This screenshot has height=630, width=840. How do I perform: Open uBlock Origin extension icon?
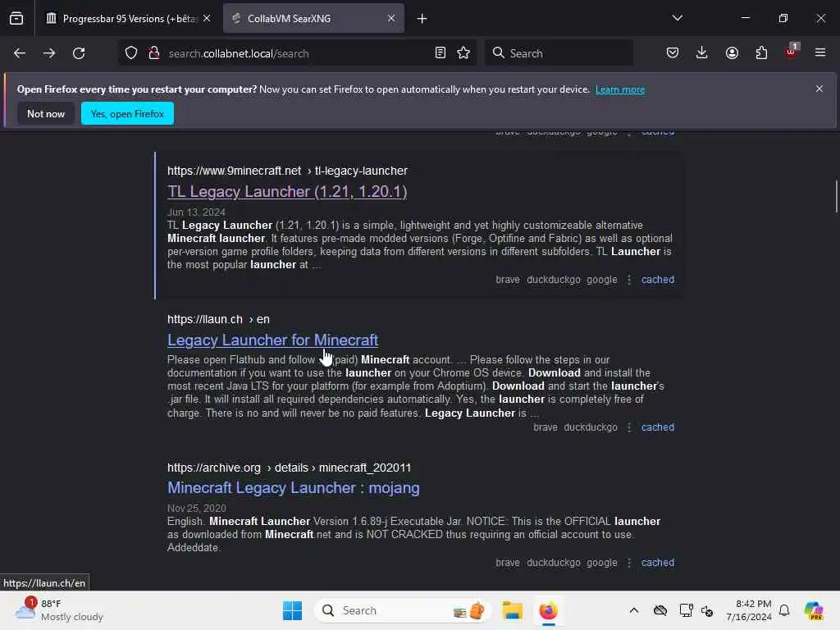click(792, 52)
